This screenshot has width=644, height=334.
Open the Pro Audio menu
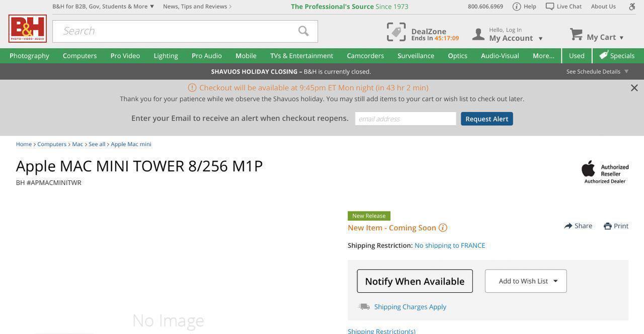(x=207, y=55)
